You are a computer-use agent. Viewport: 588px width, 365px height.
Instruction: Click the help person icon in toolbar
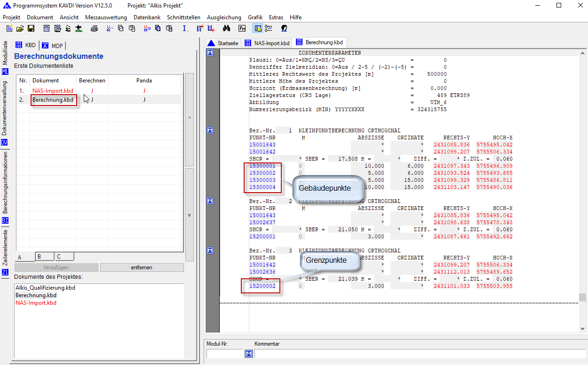(284, 28)
